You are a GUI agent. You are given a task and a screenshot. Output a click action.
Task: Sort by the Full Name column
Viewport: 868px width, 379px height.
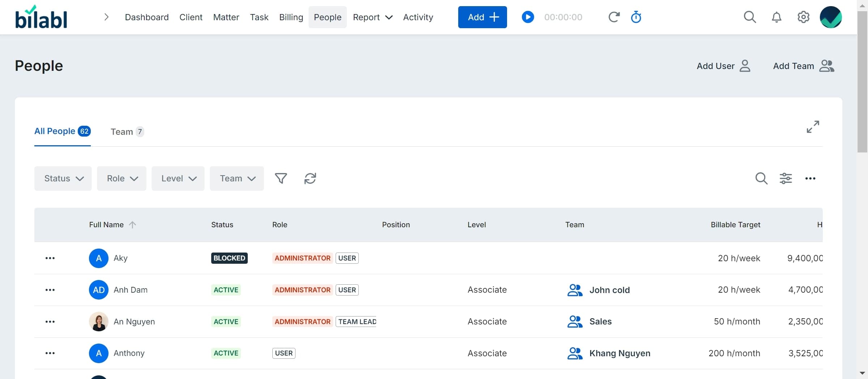[112, 225]
